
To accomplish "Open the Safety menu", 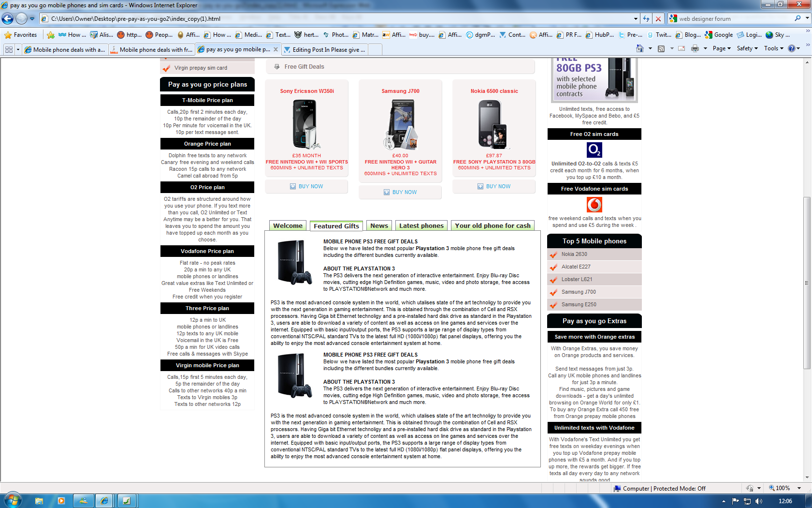I will pos(747,48).
